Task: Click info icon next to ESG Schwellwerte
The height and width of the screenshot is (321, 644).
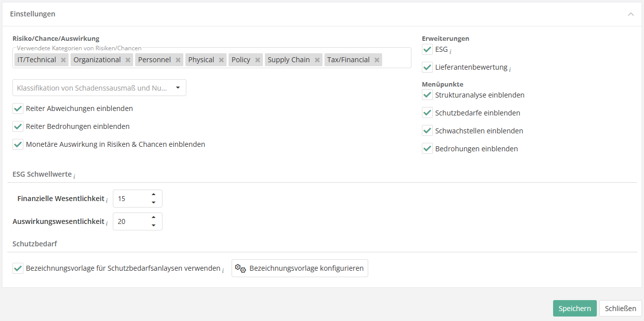Action: pos(74,176)
